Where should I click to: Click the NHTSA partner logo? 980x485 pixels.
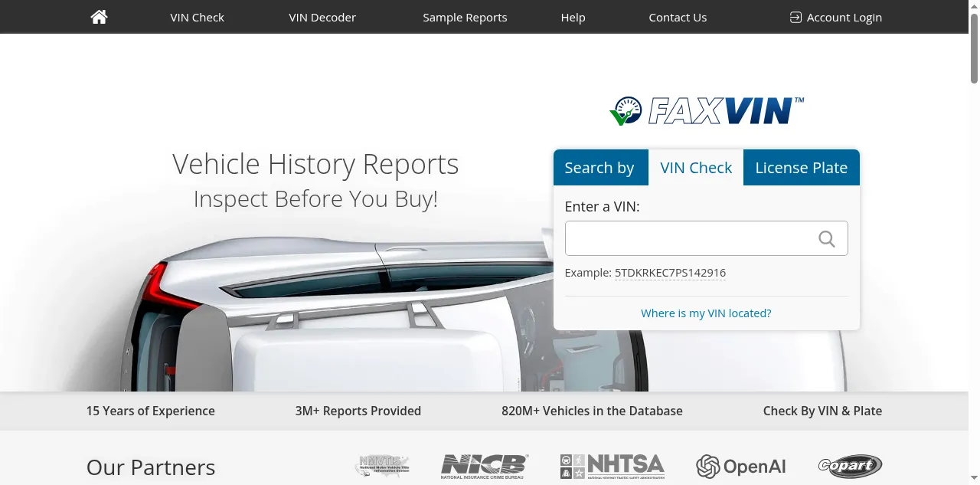(x=612, y=466)
